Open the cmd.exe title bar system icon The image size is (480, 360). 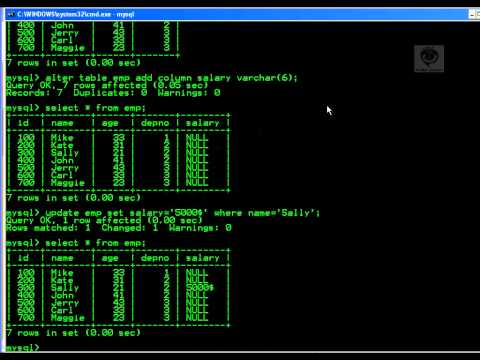pyautogui.click(x=11, y=14)
